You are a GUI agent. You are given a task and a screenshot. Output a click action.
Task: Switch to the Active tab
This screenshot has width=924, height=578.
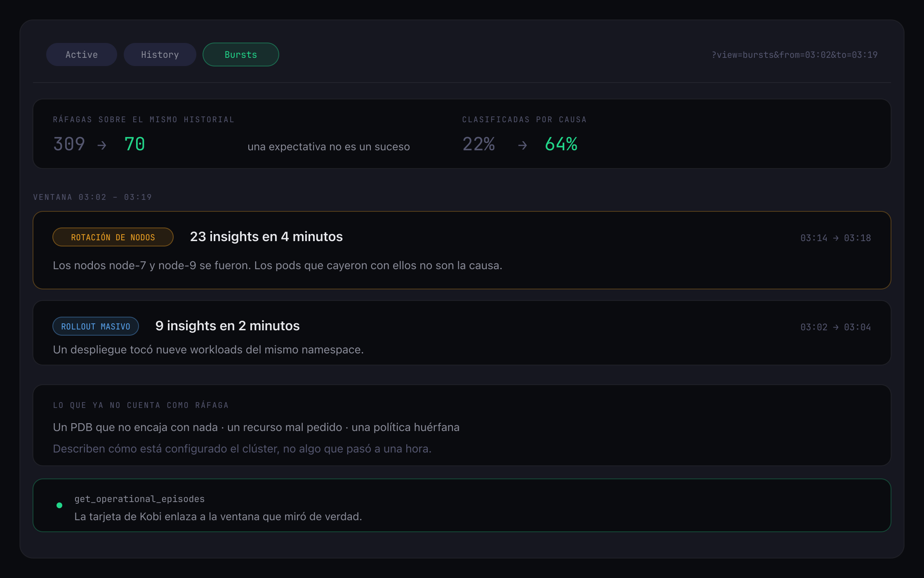pos(82,54)
